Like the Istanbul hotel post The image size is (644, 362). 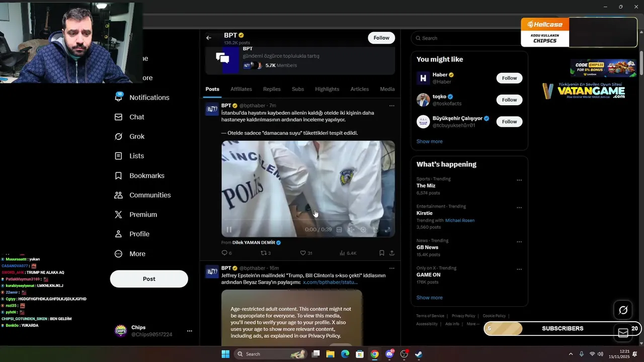coord(306,253)
